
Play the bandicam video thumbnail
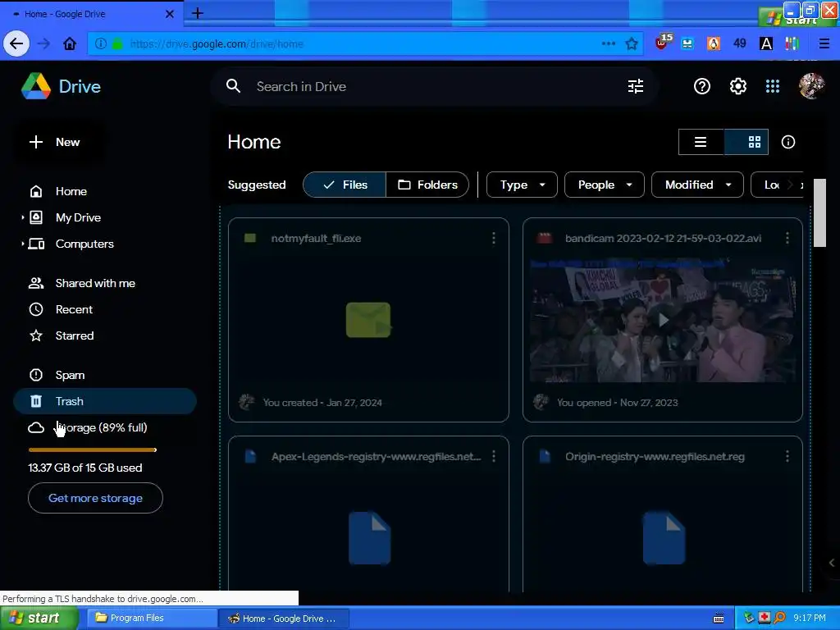click(x=663, y=321)
